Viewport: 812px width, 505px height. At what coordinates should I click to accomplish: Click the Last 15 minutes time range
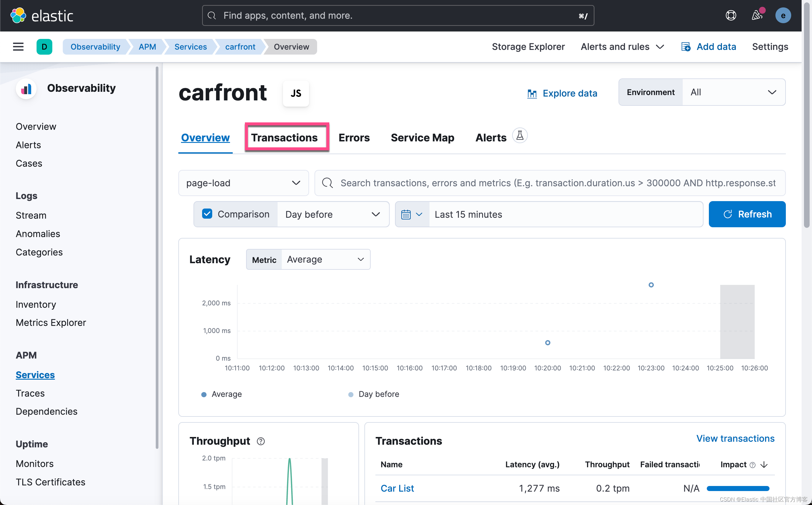[x=566, y=214]
